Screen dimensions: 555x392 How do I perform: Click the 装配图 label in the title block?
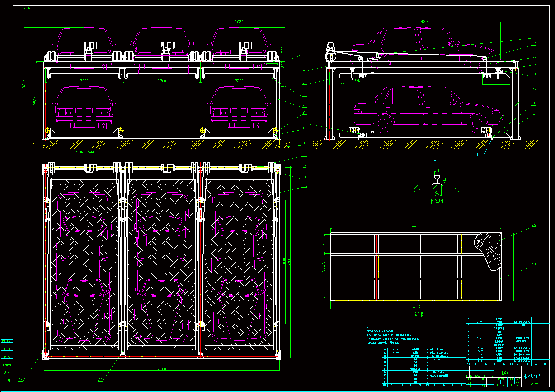[505, 373]
